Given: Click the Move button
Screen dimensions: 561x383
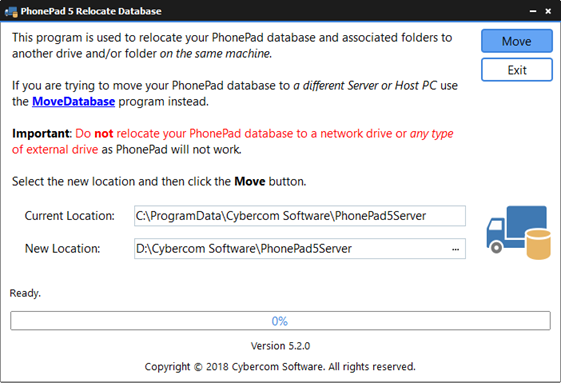Looking at the screenshot, I should point(517,41).
